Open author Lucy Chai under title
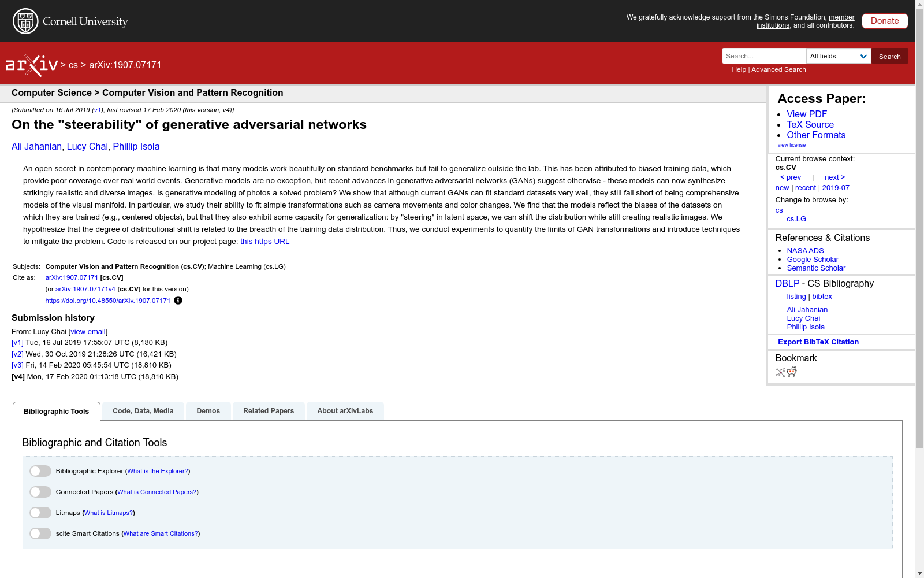 [87, 147]
